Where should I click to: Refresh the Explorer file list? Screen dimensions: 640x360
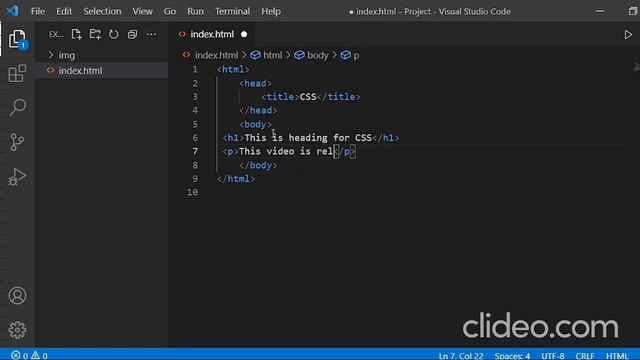(113, 34)
